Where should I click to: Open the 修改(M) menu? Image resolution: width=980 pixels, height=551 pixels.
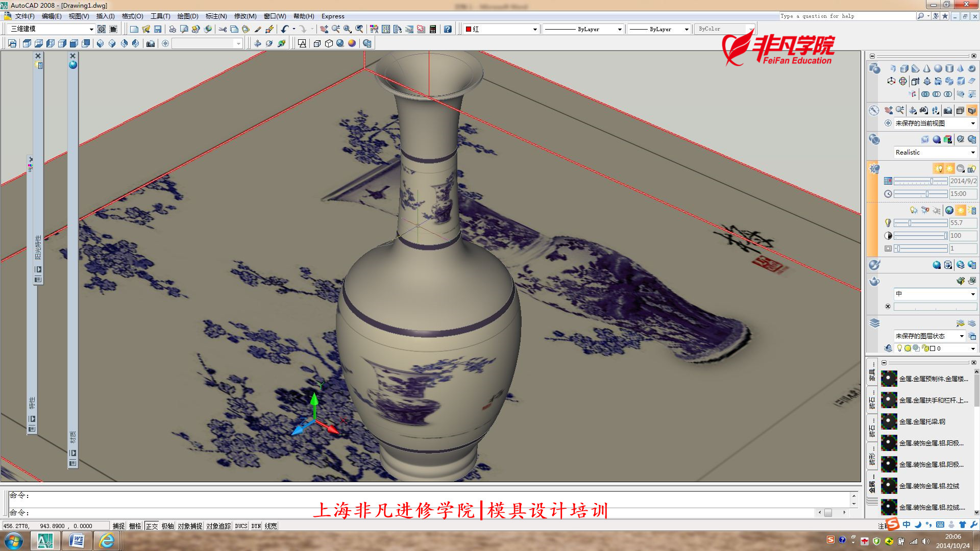point(245,16)
